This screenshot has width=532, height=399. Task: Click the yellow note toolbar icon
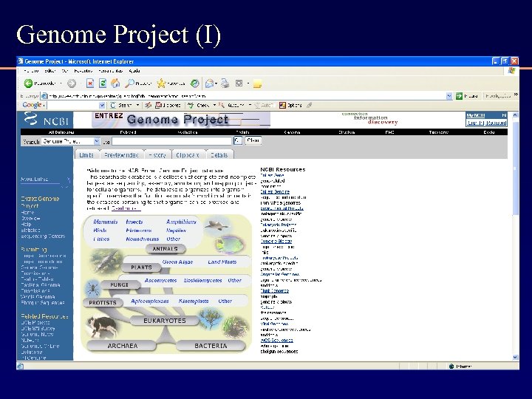point(258,83)
